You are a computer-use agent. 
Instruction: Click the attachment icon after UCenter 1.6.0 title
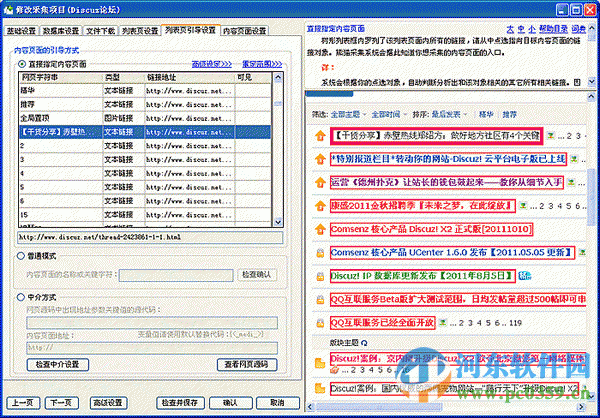coord(582,252)
